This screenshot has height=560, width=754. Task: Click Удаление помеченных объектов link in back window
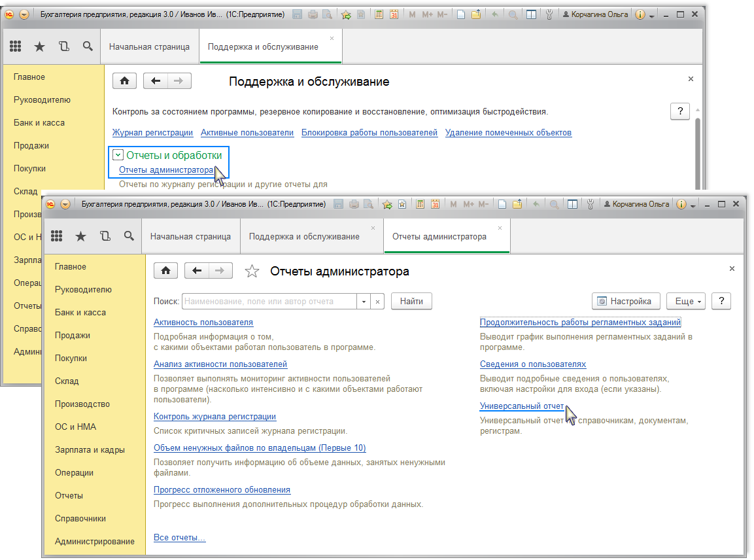tap(508, 133)
